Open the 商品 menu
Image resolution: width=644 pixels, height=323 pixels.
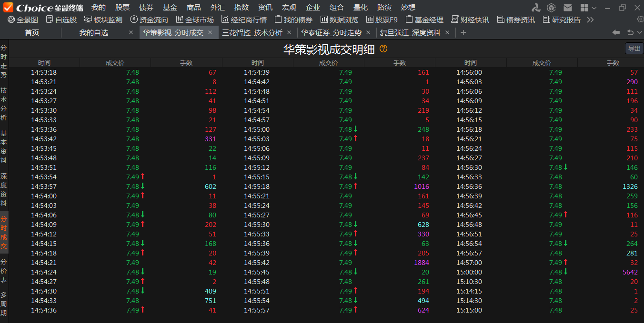point(194,8)
